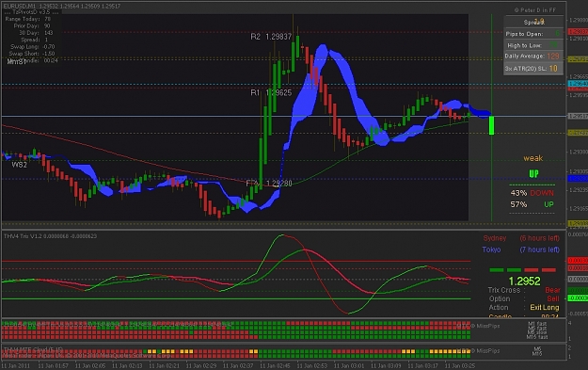
Task: Click the '11 Jan 02:45' time axis label
Action: [275, 365]
